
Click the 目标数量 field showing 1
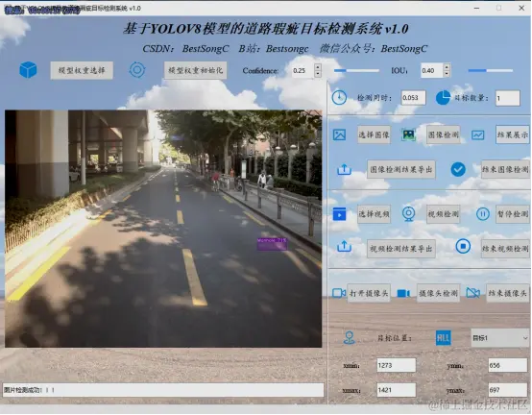[508, 98]
